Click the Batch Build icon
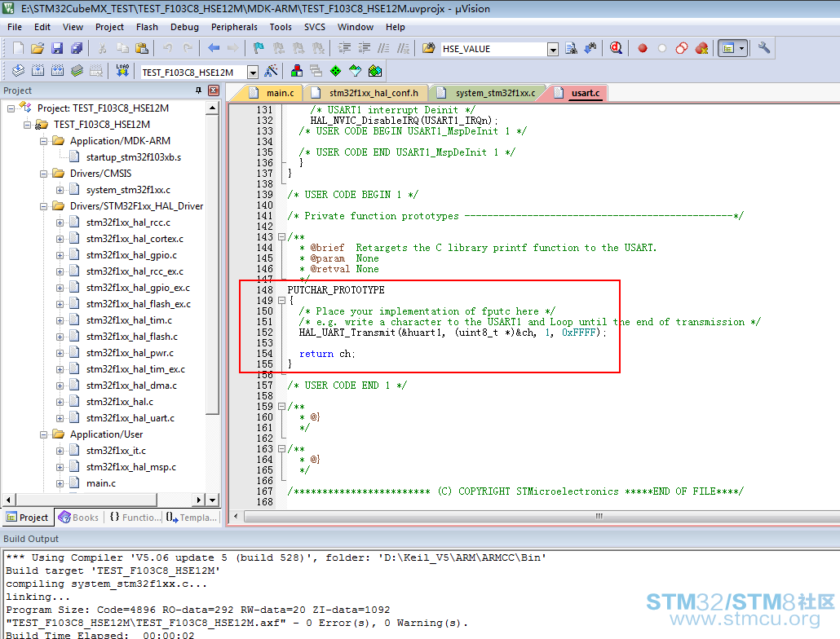 [77, 71]
